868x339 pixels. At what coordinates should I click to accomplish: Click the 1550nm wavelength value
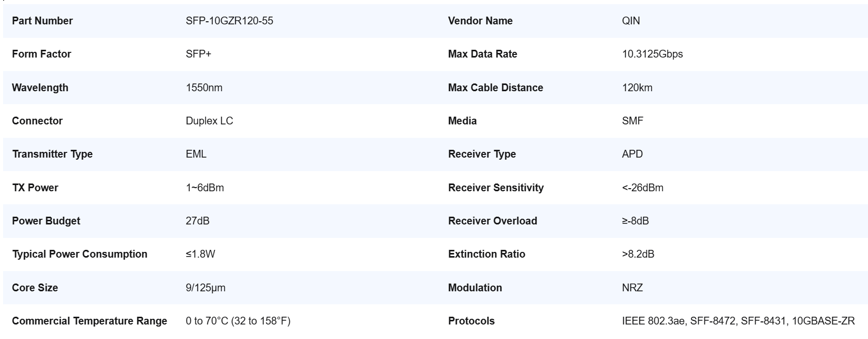click(x=204, y=88)
